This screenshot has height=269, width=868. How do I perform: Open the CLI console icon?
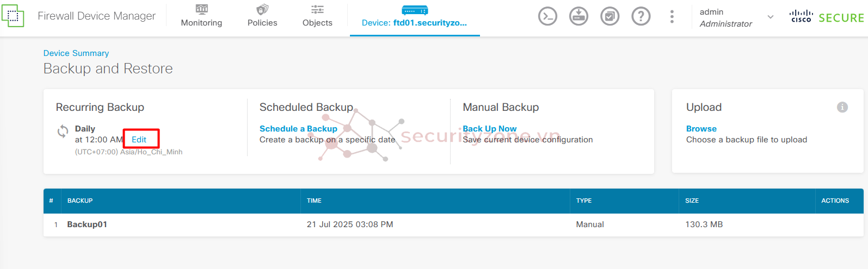[x=547, y=16]
